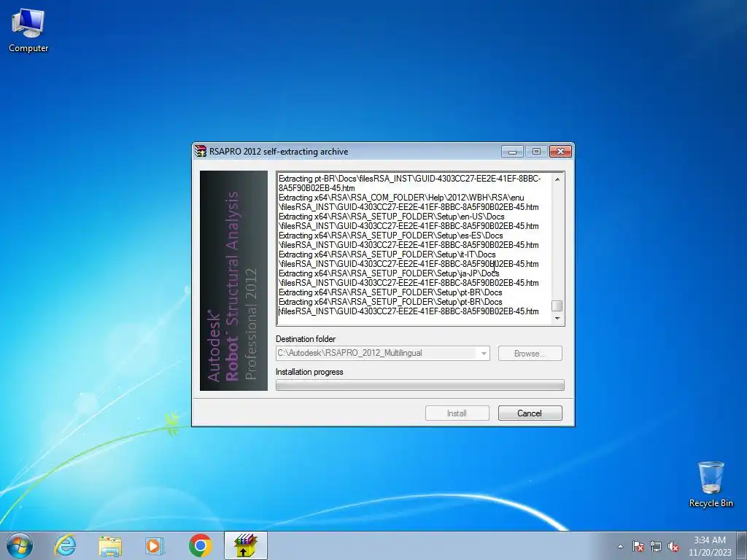Click log line with RSA_COM_FOLDER\Help\2012\WBH\RSA\enu
747x560 pixels.
coord(401,198)
